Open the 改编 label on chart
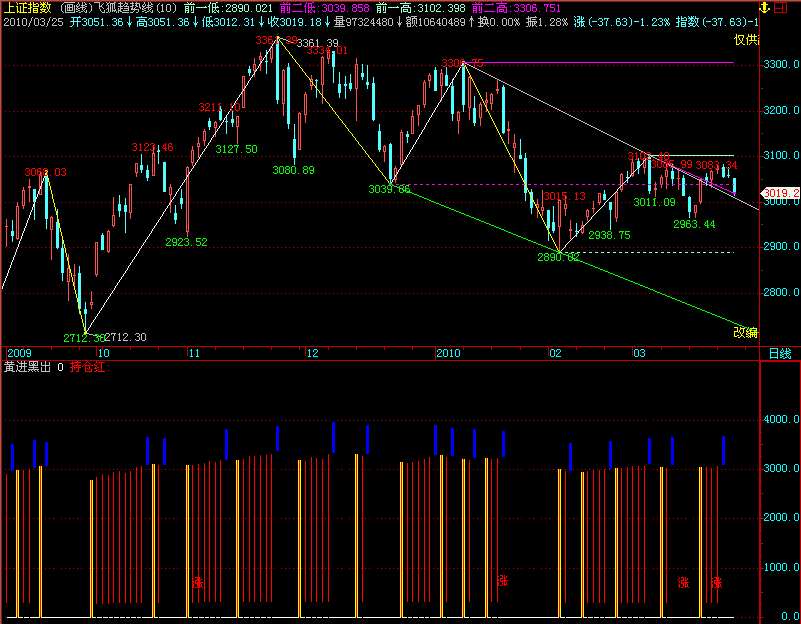Image resolution: width=801 pixels, height=624 pixels. [746, 332]
